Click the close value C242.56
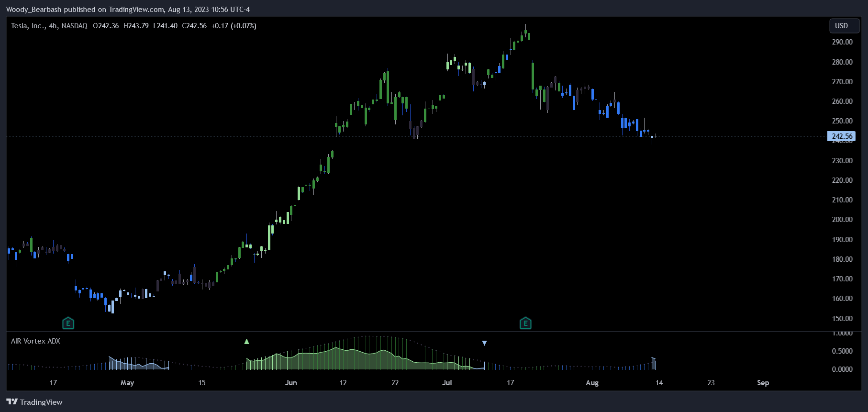Image resolution: width=868 pixels, height=412 pixels. pos(194,26)
